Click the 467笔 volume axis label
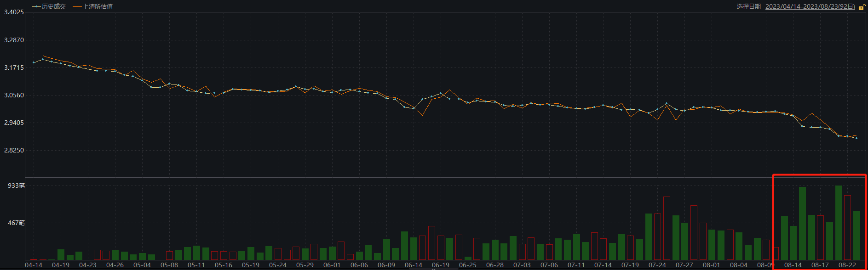Image resolution: width=868 pixels, height=270 pixels. (16, 223)
